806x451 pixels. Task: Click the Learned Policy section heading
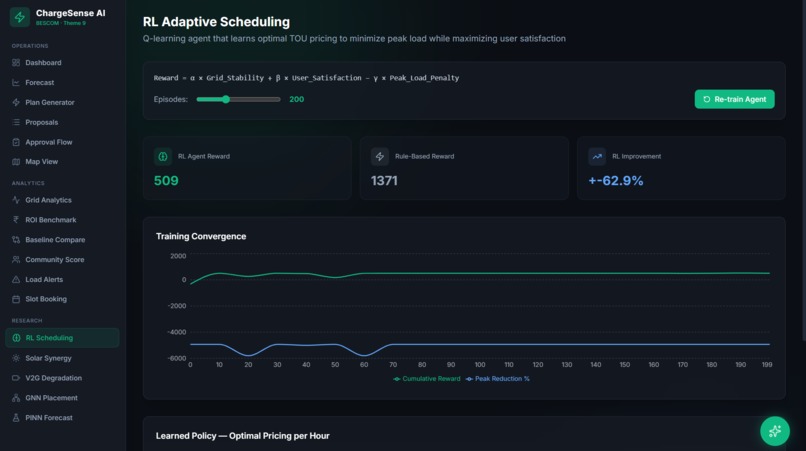click(x=243, y=436)
